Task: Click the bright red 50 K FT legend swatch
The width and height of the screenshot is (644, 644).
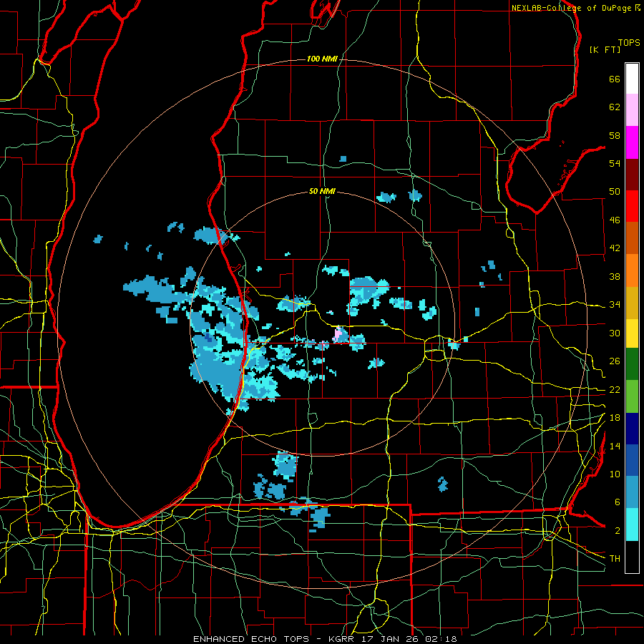Action: 632,206
